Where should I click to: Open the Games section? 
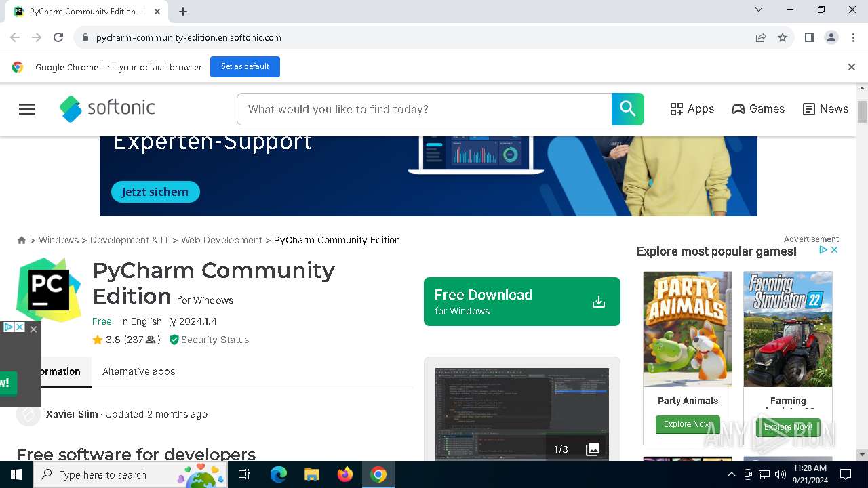[x=758, y=109]
